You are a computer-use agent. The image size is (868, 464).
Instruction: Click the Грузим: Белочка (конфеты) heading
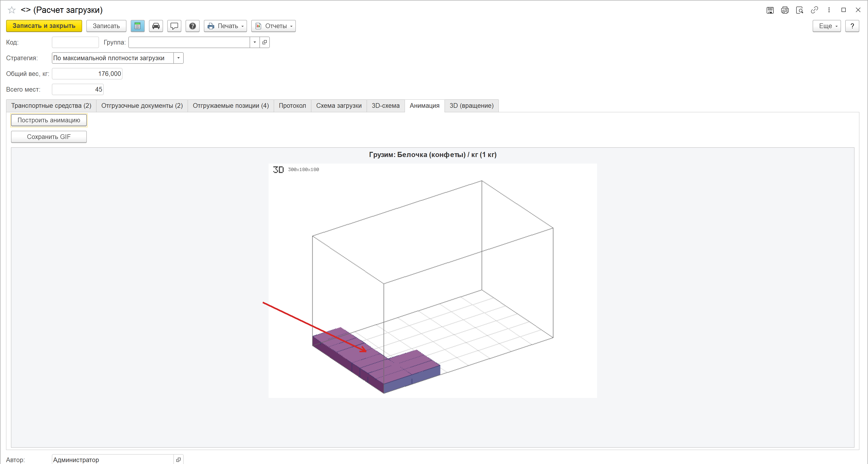click(433, 155)
